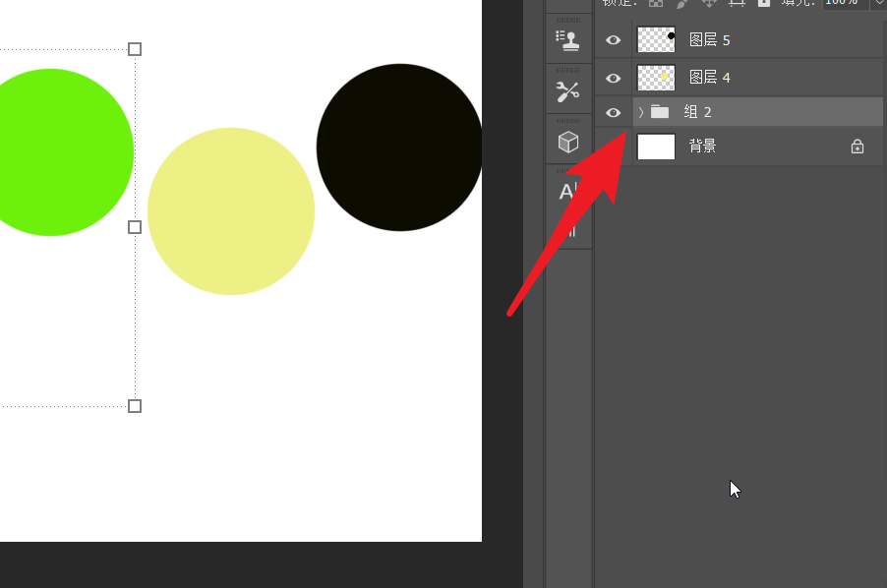Open the wrench and screwdriver panel icon

(x=568, y=91)
